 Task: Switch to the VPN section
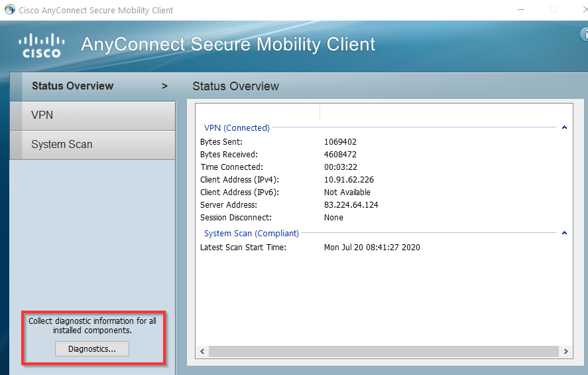93,115
